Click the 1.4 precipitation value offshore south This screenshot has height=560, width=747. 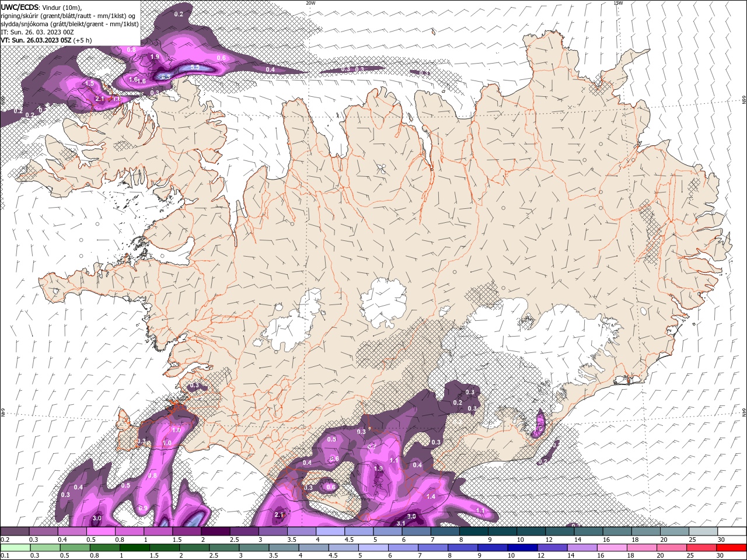[431, 496]
